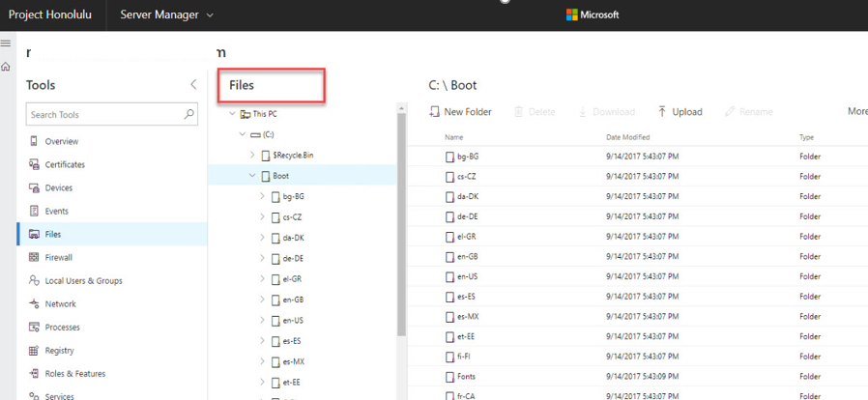Viewport: 868px width, 400px height.
Task: Click the Rename toolbar button
Action: (x=748, y=112)
